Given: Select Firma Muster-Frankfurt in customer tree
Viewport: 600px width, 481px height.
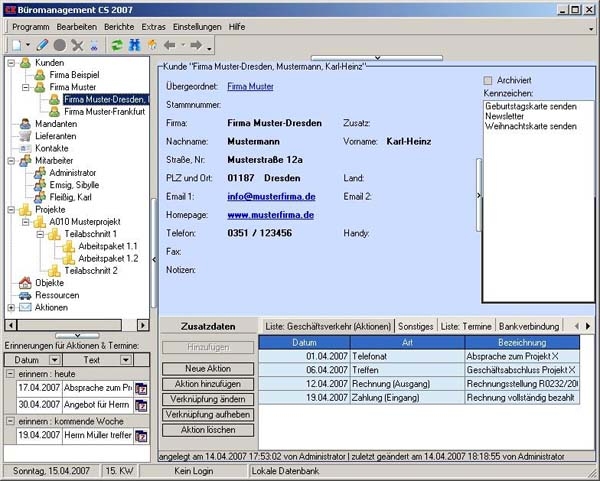Looking at the screenshot, I should point(105,112).
